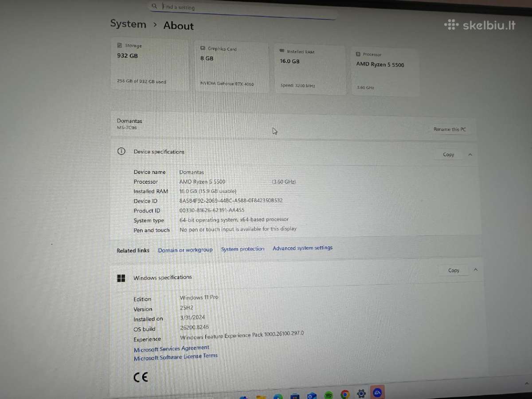The width and height of the screenshot is (532, 399).
Task: Open Microsoft Services Agreement link
Action: pyautogui.click(x=172, y=349)
